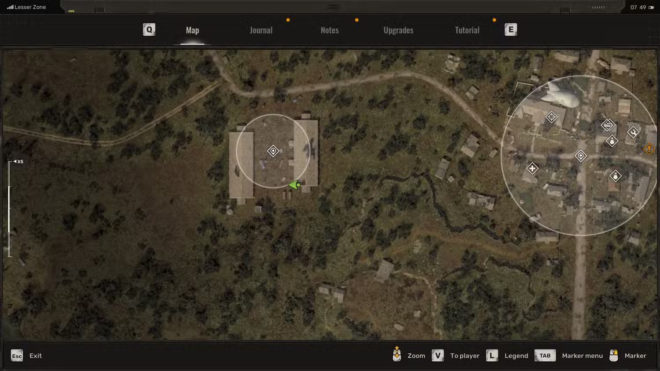This screenshot has height=371, width=660.
Task: Click the Q previous-tab key icon
Action: pos(149,30)
